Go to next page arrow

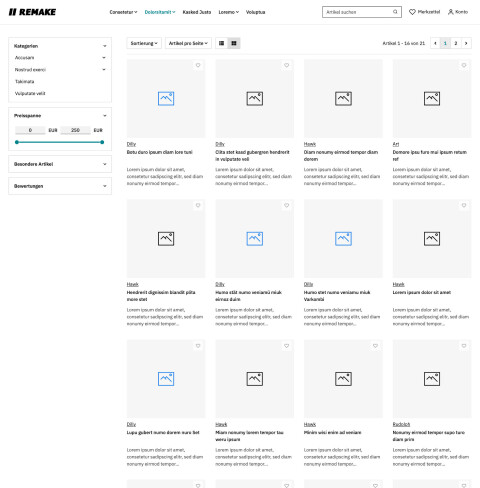coord(466,43)
